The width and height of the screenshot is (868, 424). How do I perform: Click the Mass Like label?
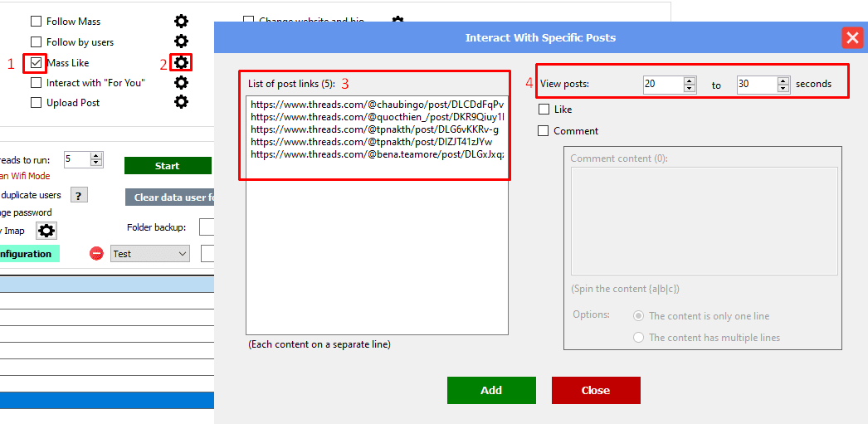pos(67,63)
